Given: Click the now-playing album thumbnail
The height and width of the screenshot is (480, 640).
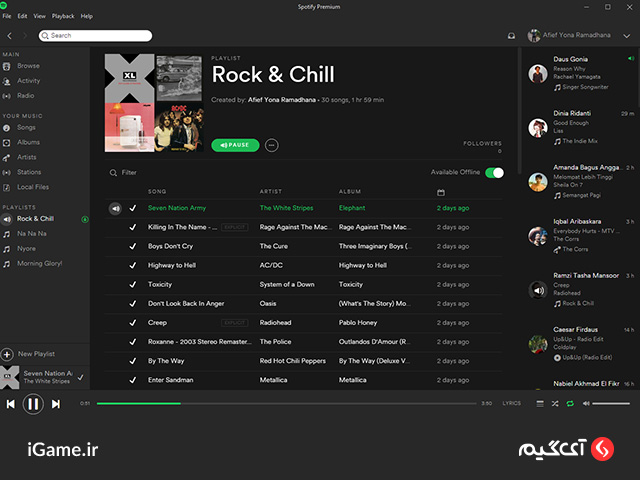Looking at the screenshot, I should click(9, 378).
